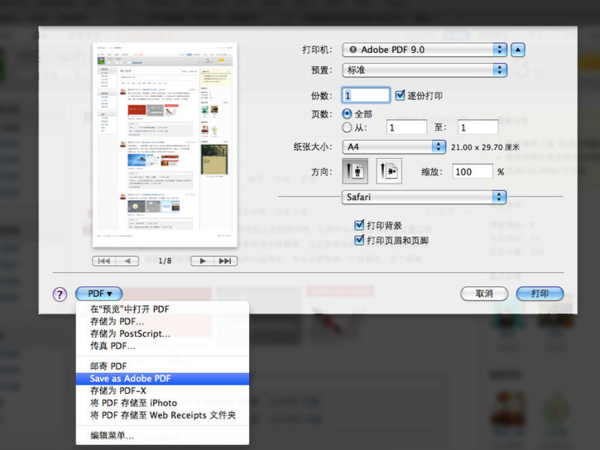Open 预置 presets dropdown 标准
Image resolution: width=600 pixels, height=450 pixels.
pyautogui.click(x=425, y=70)
